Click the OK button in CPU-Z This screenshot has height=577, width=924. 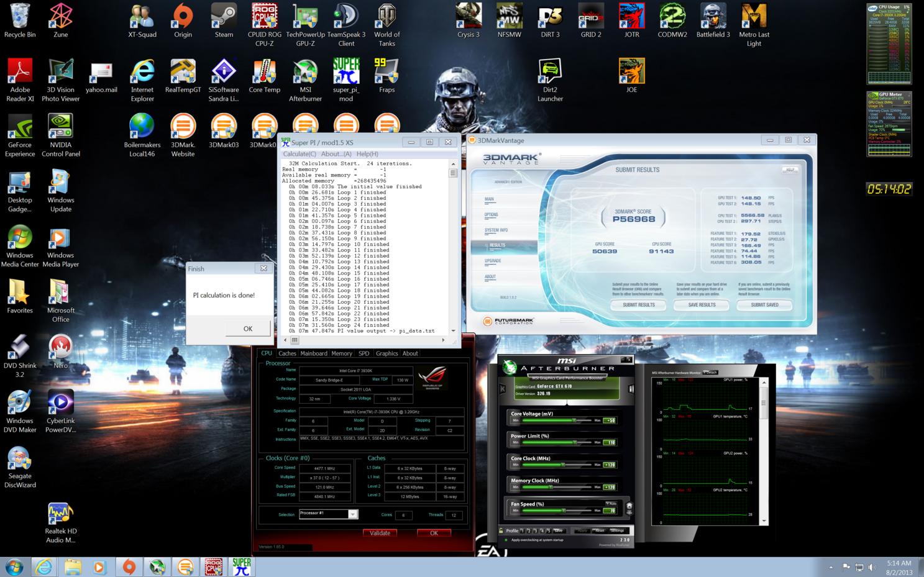click(x=434, y=533)
